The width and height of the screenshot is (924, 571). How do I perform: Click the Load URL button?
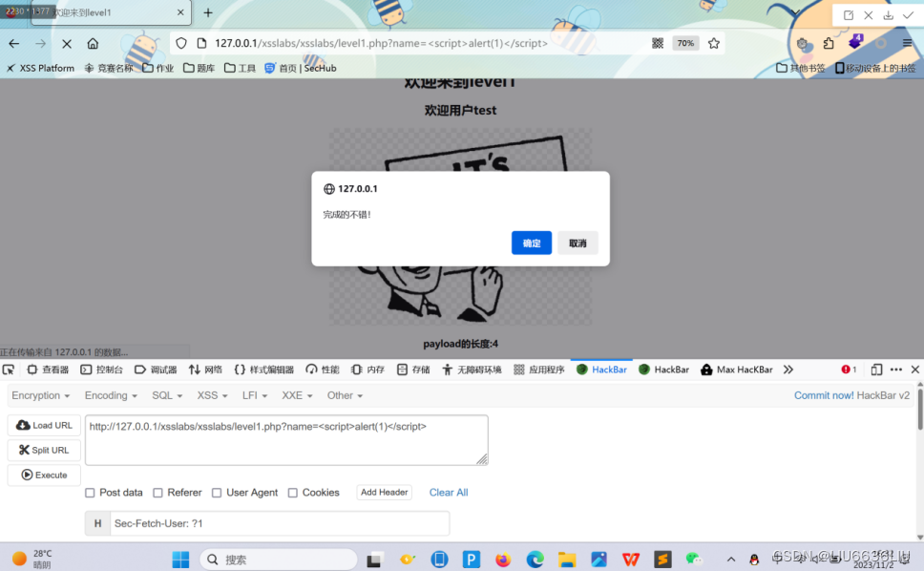click(44, 425)
